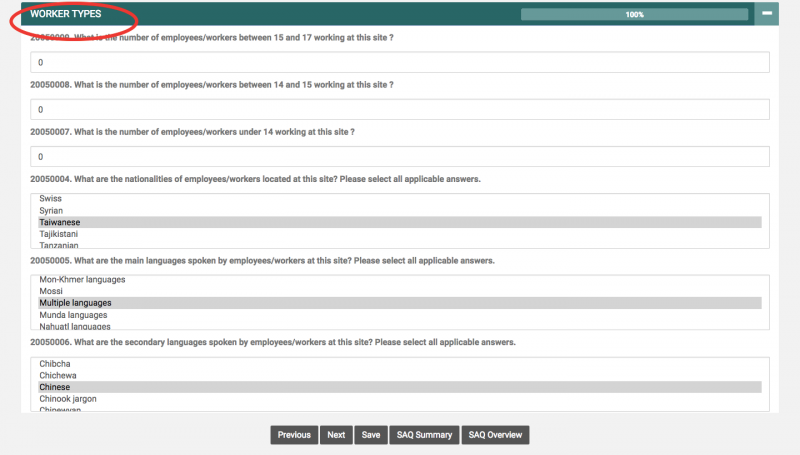Select Mossi in the main languages list

coord(51,291)
